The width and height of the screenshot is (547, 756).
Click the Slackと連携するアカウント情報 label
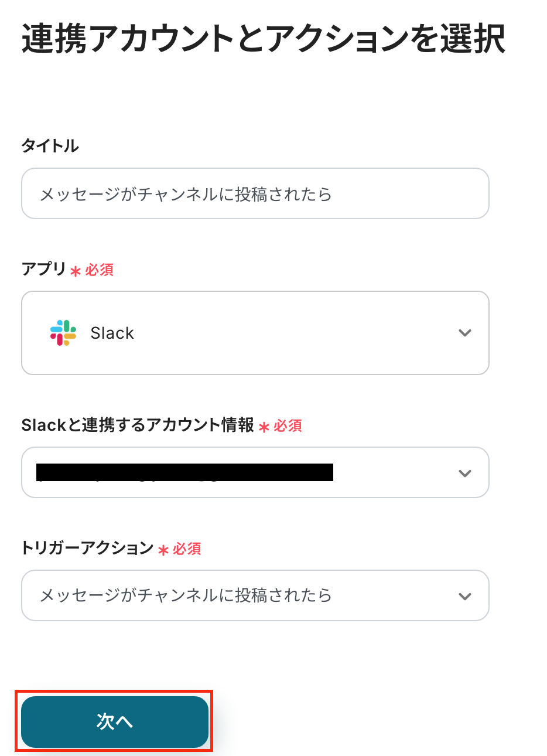point(138,425)
